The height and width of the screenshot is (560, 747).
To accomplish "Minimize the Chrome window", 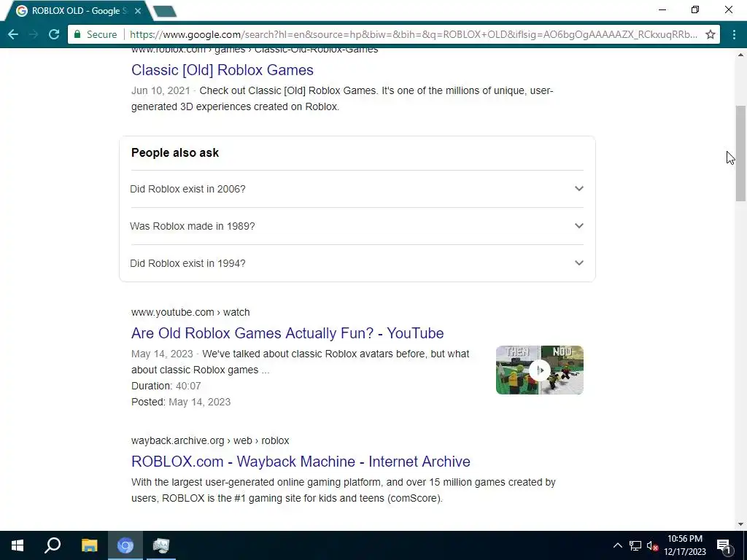I will tap(662, 10).
